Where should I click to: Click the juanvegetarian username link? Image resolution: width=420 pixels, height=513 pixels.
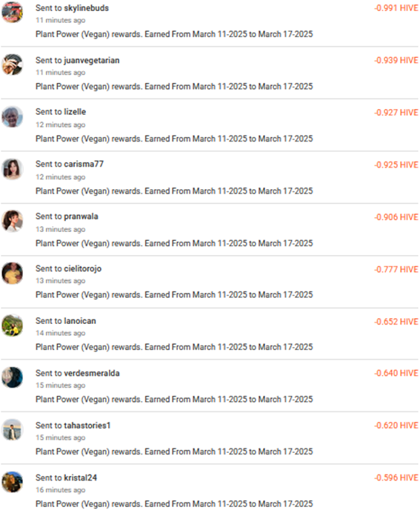tap(92, 61)
